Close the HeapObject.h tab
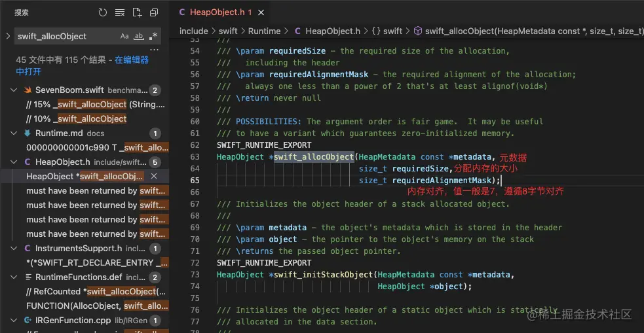The height and width of the screenshot is (333, 644). [261, 12]
